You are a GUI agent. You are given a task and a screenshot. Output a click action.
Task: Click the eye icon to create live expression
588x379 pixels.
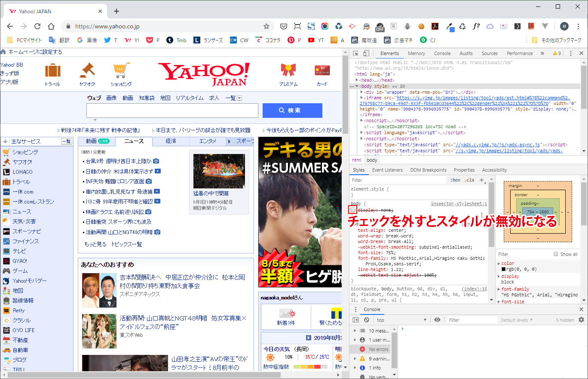pos(437,320)
